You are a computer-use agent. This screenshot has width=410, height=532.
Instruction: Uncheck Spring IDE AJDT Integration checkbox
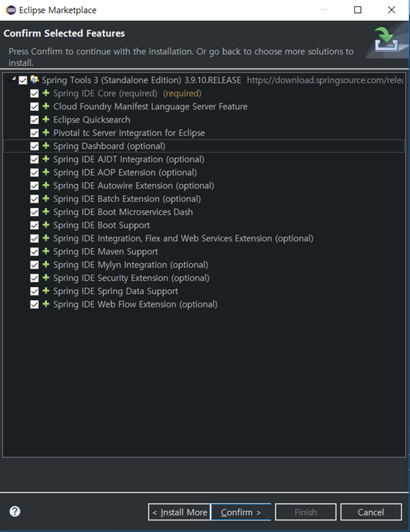click(34, 160)
